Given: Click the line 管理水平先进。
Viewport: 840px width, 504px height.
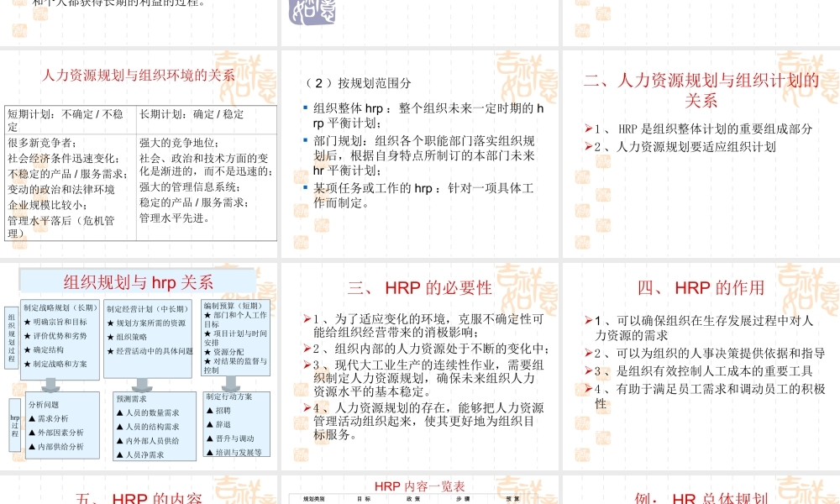Looking at the screenshot, I should point(175,218).
